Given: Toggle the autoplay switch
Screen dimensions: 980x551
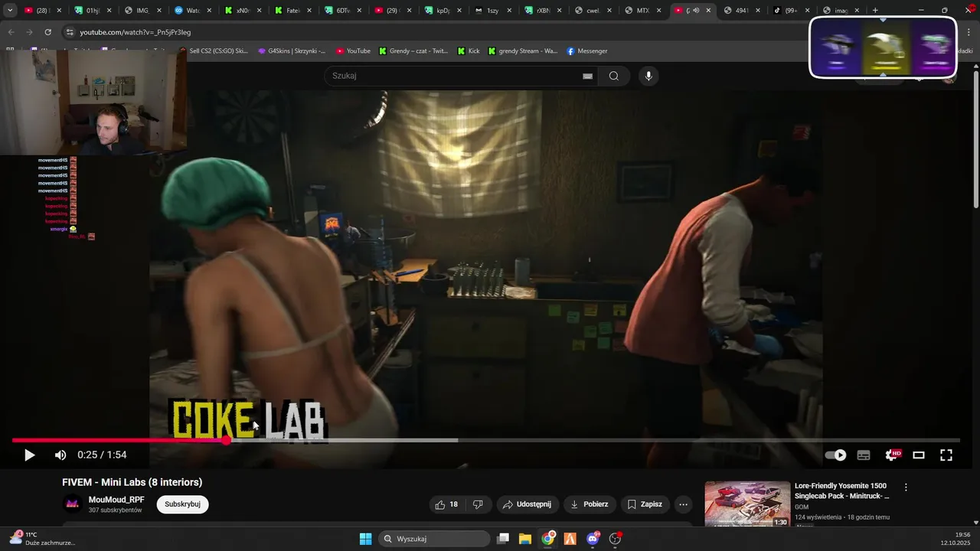Looking at the screenshot, I should tap(835, 455).
